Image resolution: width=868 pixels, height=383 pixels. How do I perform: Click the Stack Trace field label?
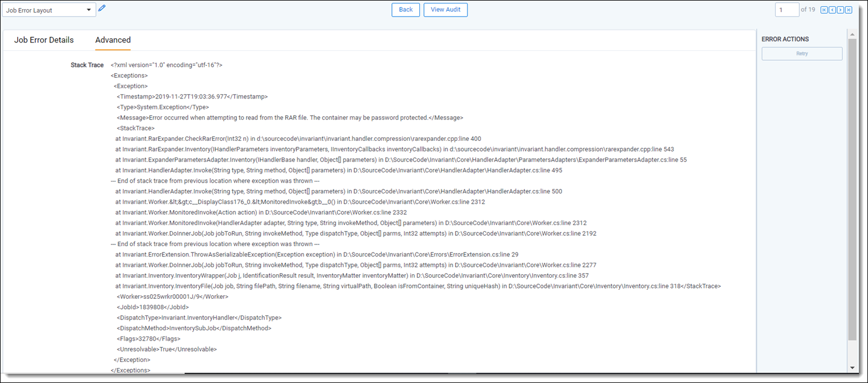(x=87, y=65)
